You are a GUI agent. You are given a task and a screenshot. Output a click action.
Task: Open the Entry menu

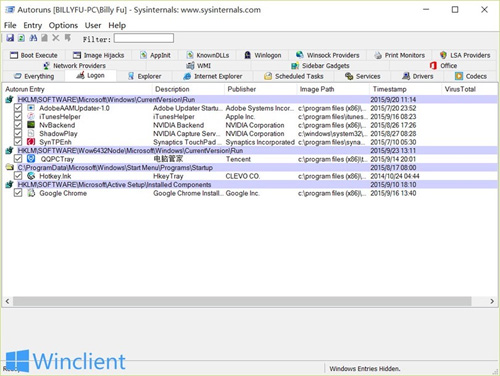33,25
